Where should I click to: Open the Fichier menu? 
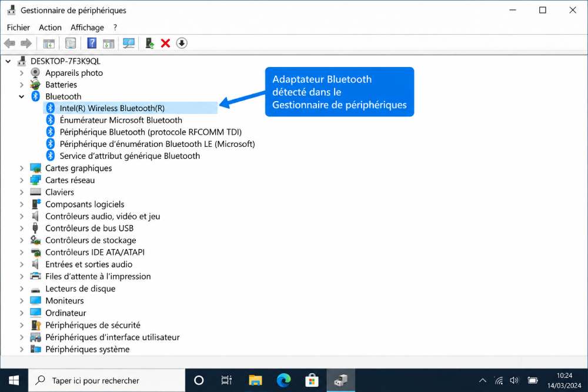[18, 28]
